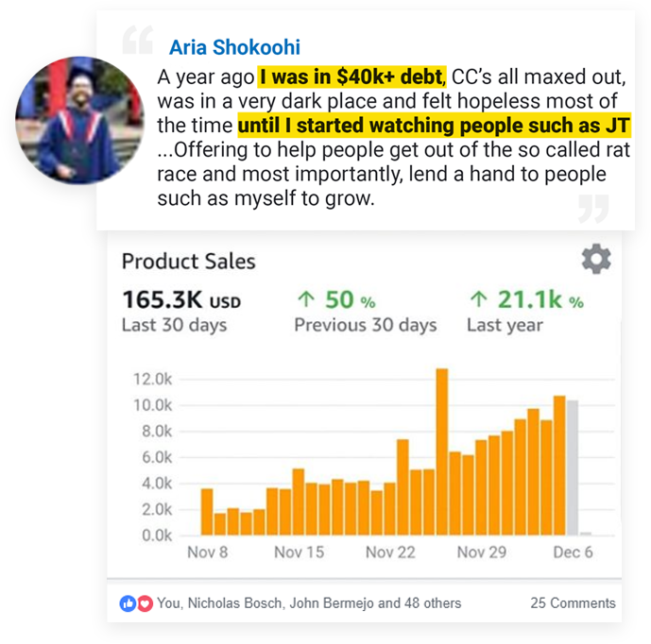
Task: Click the highlighted "I was in $40k+ debt" text
Action: [351, 76]
